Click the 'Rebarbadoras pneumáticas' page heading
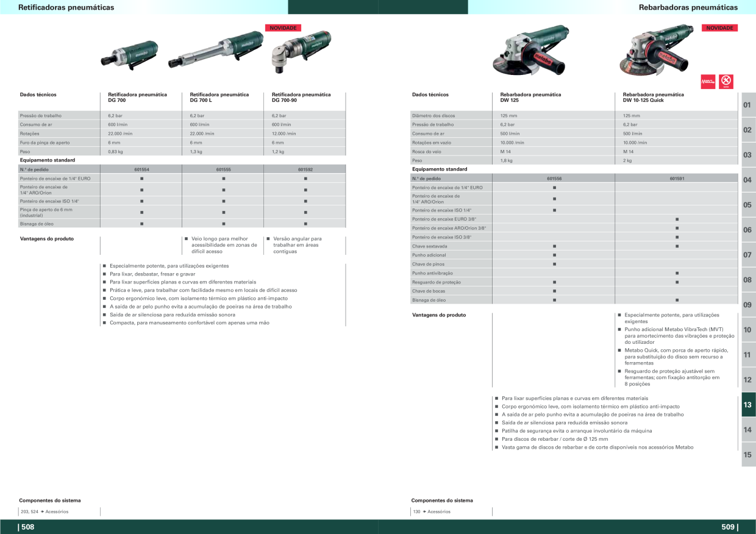Image resolution: width=756 pixels, height=534 pixels. coord(688,7)
